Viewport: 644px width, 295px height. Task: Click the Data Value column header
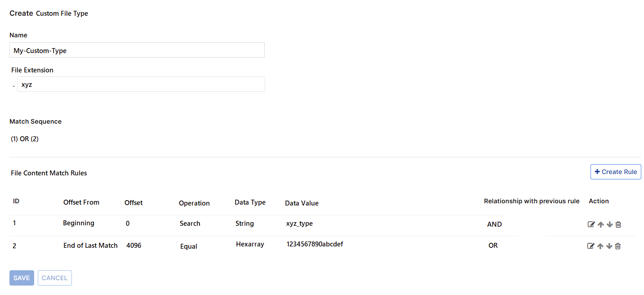click(x=302, y=203)
